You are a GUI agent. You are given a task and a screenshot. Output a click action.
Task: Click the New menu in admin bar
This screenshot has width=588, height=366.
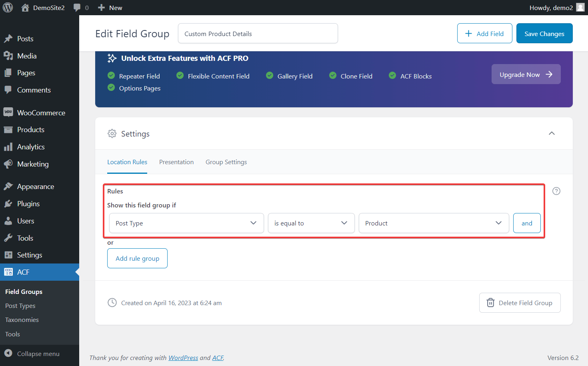point(116,8)
